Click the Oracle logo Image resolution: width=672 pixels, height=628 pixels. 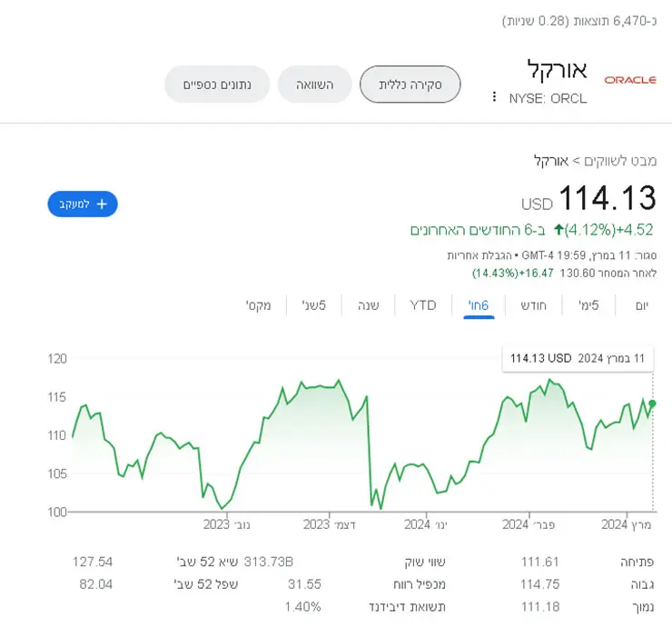pos(630,80)
